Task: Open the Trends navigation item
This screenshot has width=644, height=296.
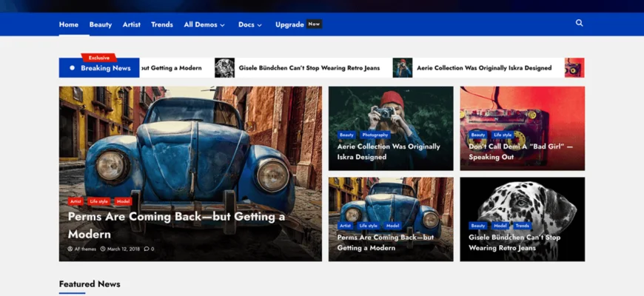Action: tap(162, 24)
